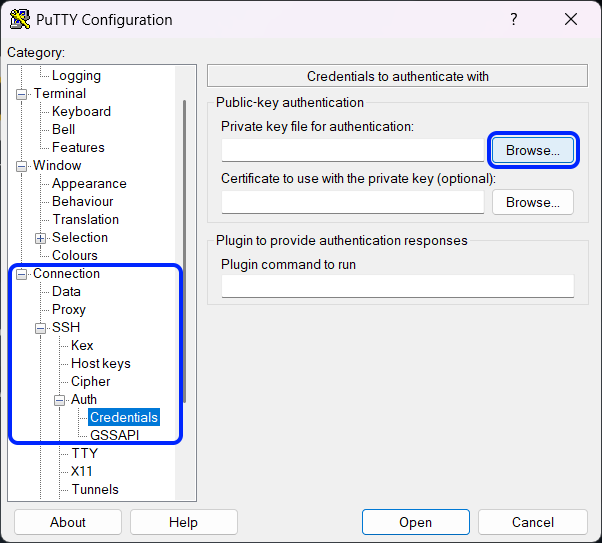Screen dimensions: 602x543
Task: Open the Proxy settings category
Action: [x=69, y=310]
